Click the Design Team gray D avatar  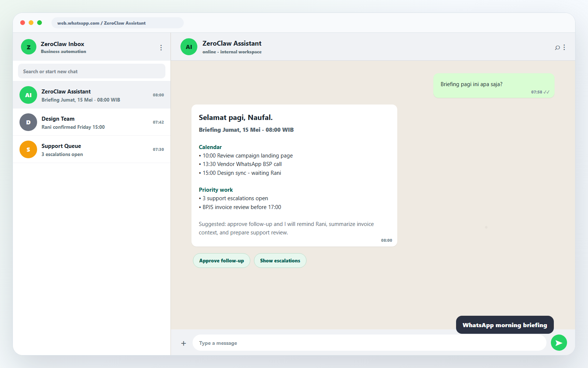28,122
